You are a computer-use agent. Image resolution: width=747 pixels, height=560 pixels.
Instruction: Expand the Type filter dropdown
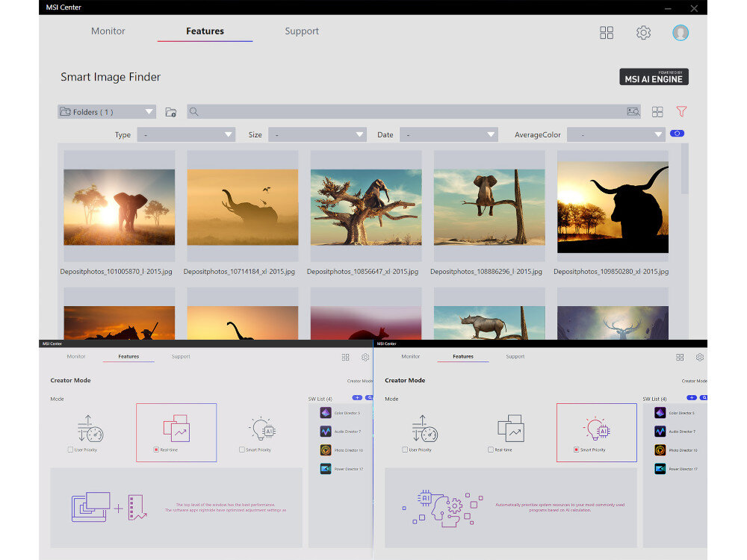point(185,135)
